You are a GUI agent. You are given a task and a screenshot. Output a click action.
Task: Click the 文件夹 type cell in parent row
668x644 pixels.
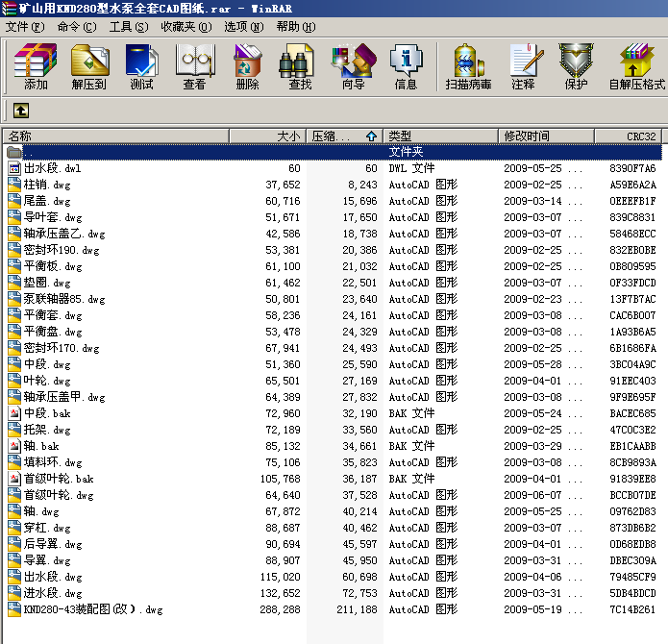[406, 152]
